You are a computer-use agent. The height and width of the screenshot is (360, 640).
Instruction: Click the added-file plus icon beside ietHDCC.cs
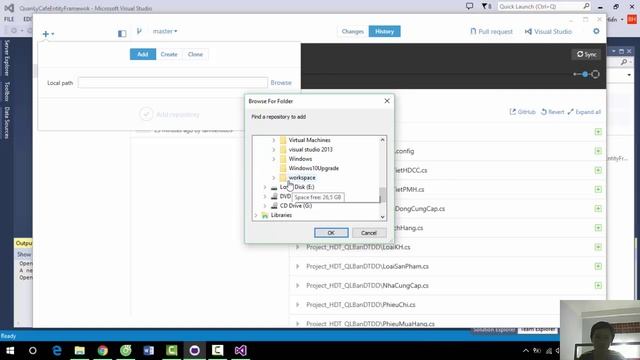[x=598, y=170]
